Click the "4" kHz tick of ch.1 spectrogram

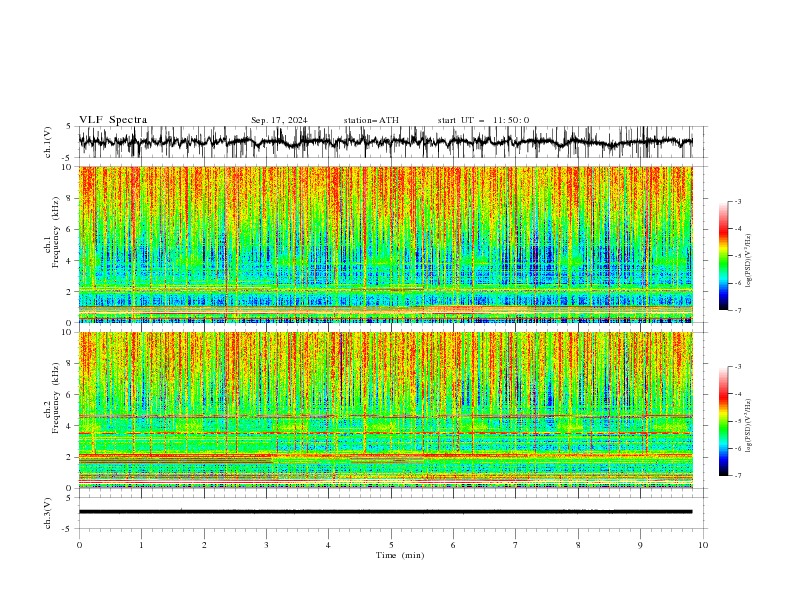coord(70,261)
